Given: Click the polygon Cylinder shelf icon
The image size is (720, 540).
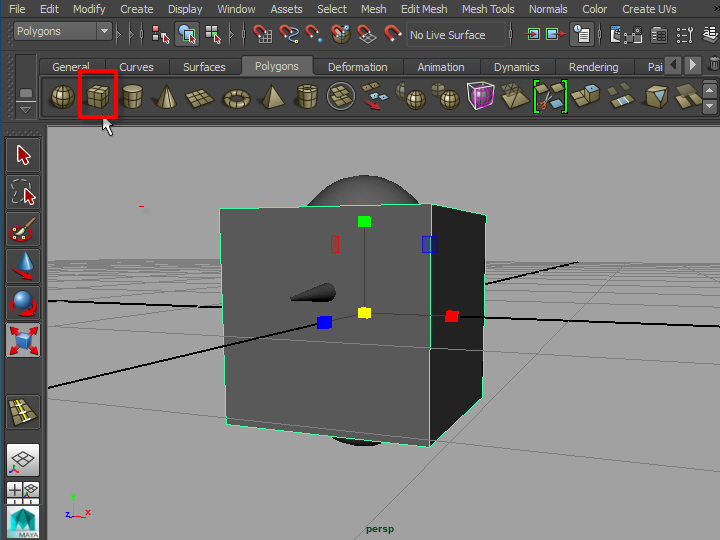Looking at the screenshot, I should tap(132, 98).
